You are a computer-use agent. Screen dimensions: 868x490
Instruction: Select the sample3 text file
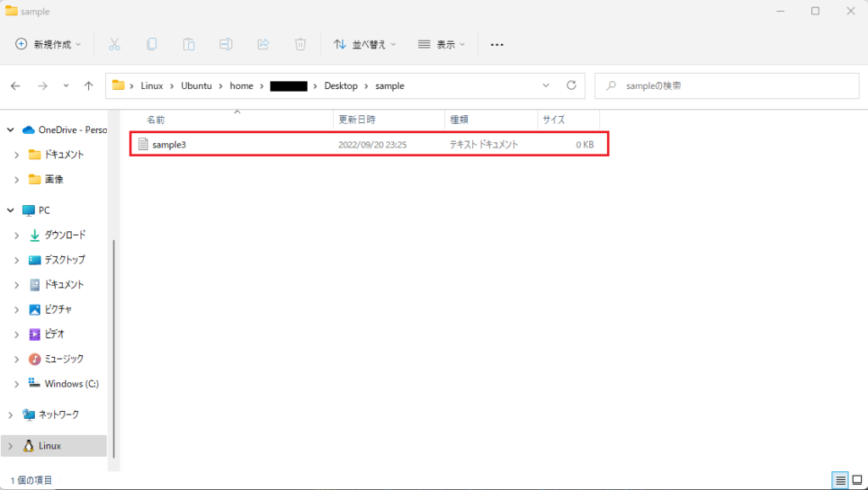pos(370,144)
